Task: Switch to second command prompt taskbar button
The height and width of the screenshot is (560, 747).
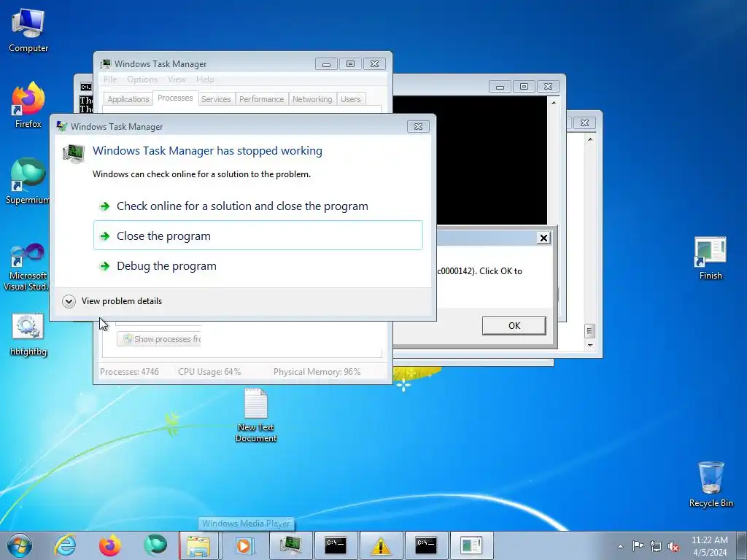Action: tap(426, 545)
